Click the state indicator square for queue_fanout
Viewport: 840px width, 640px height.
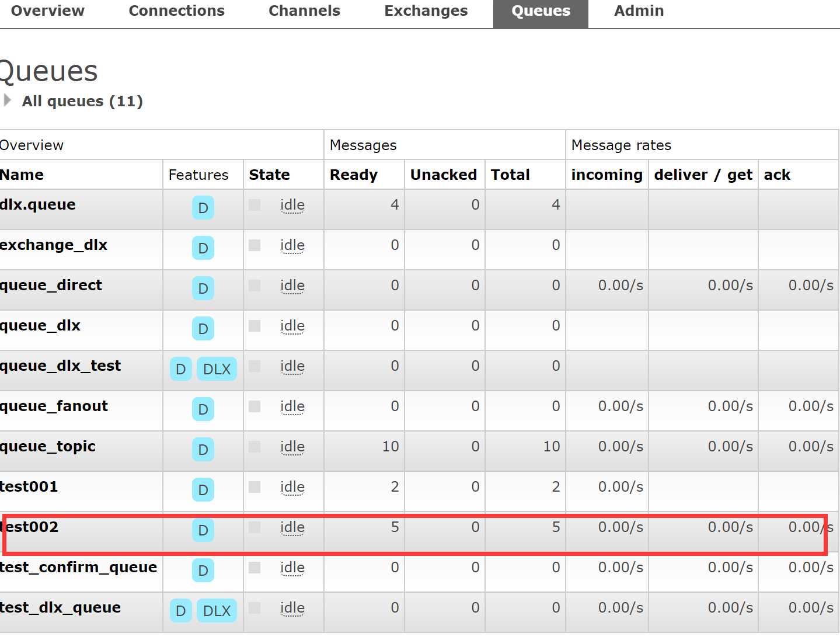tap(255, 406)
